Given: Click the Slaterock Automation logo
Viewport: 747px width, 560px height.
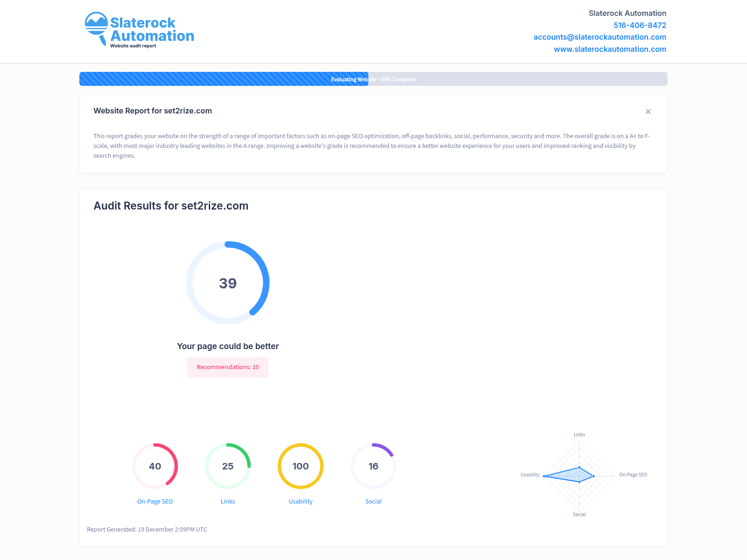Looking at the screenshot, I should tap(139, 30).
